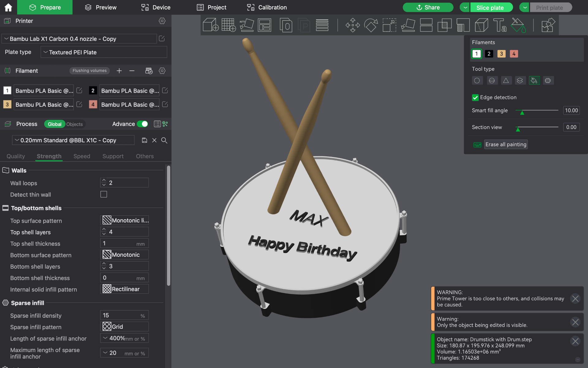This screenshot has height=368, width=588.
Task: Open Length of sparse infill anchor dropdown
Action: [x=124, y=338]
